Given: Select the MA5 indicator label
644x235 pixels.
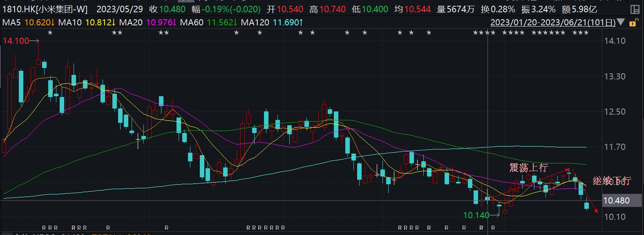Looking at the screenshot, I should [x=11, y=23].
